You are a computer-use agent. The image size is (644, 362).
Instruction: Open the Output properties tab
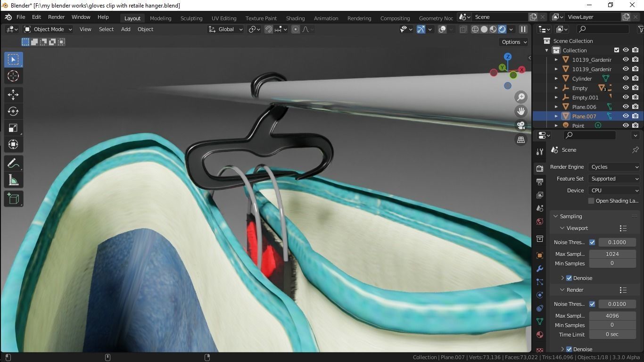(x=540, y=181)
